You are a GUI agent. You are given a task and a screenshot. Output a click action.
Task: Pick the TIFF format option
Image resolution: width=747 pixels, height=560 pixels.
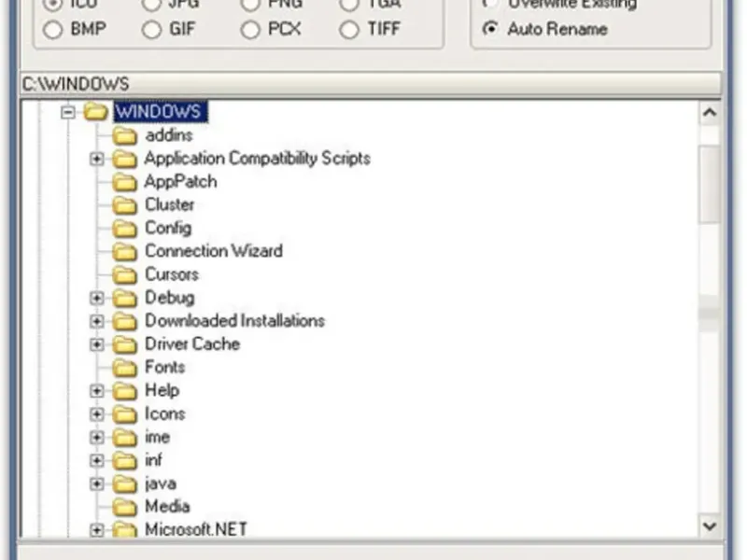(349, 30)
